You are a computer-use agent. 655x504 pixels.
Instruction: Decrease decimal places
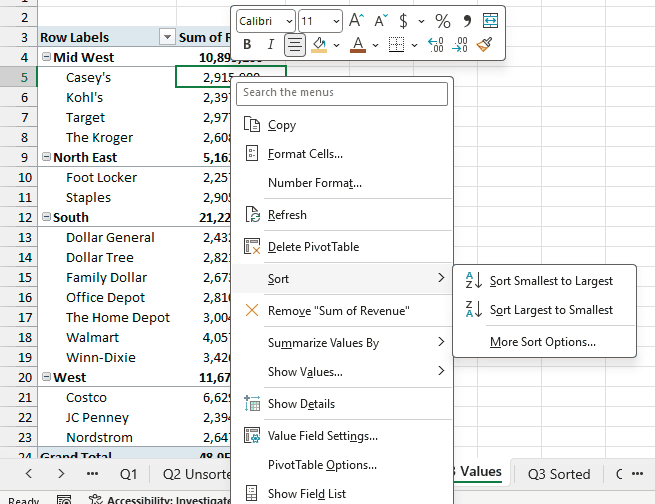coord(460,45)
